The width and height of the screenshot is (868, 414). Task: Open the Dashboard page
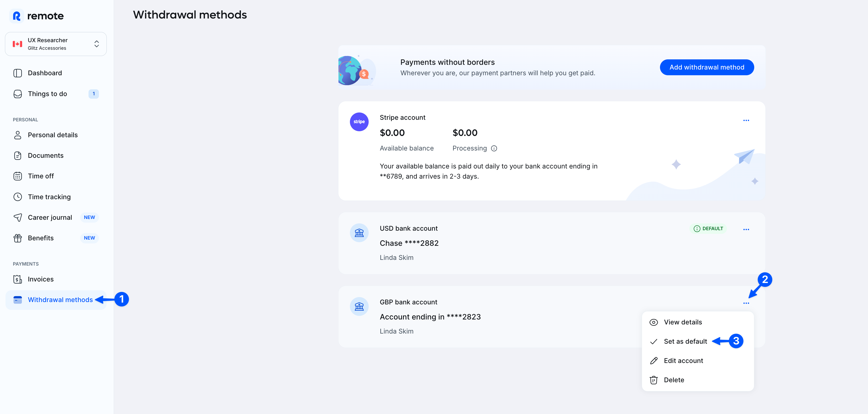[56, 73]
